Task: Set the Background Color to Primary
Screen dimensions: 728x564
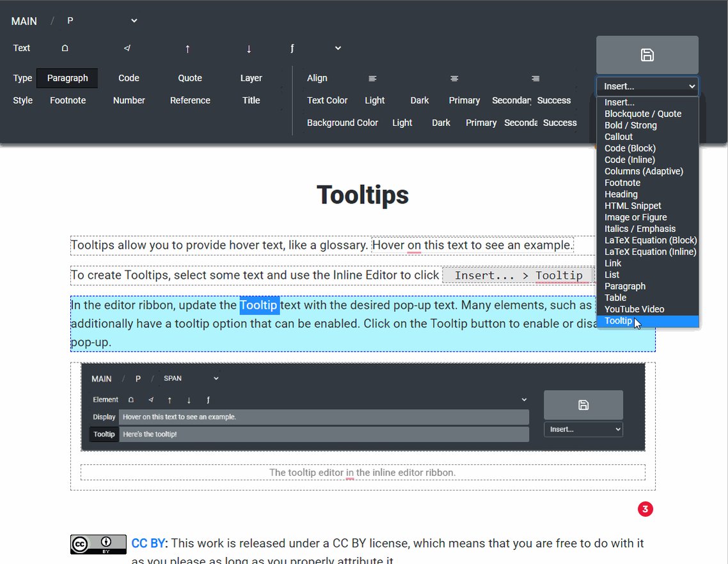Action: click(x=481, y=123)
